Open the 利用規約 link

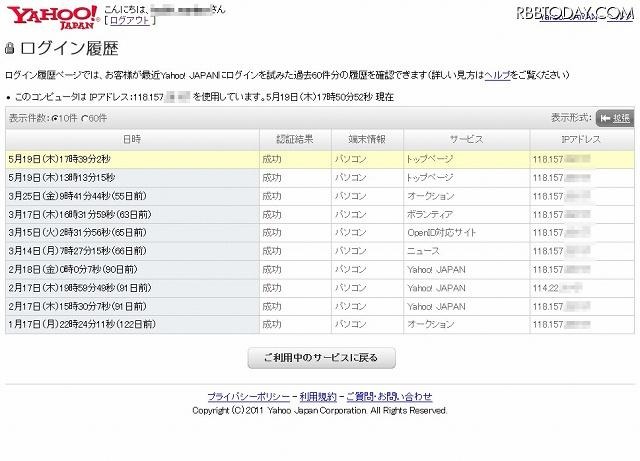coord(318,396)
